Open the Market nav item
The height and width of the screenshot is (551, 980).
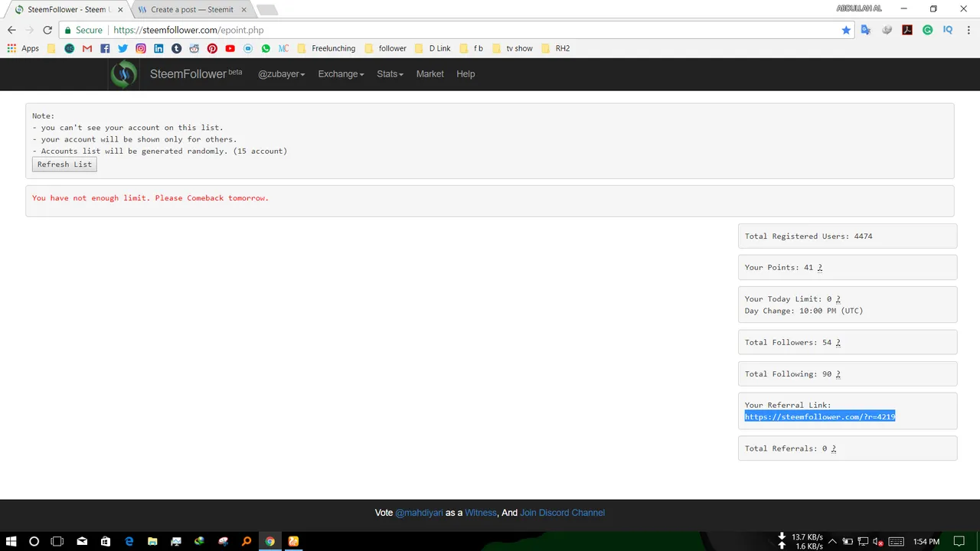click(x=430, y=74)
